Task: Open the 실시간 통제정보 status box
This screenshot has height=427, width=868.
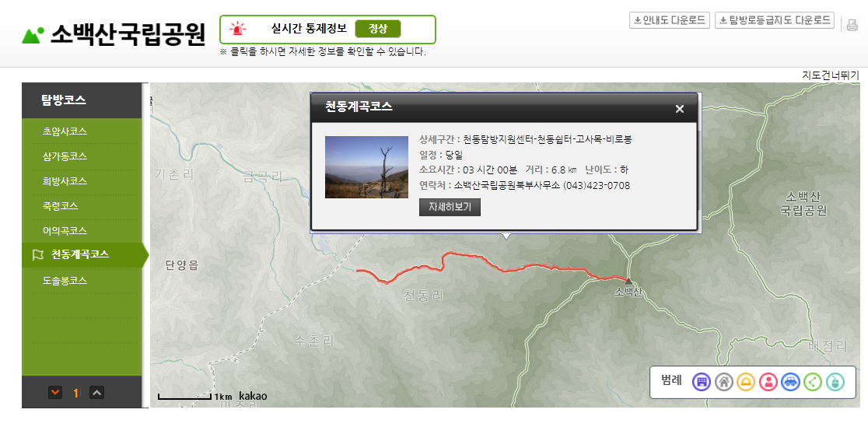Action: [x=327, y=30]
